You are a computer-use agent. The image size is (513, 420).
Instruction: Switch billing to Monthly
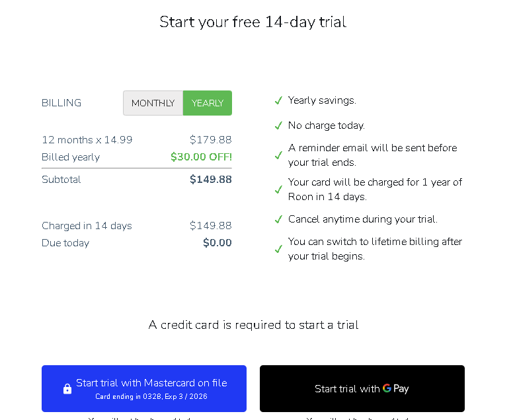coord(153,103)
